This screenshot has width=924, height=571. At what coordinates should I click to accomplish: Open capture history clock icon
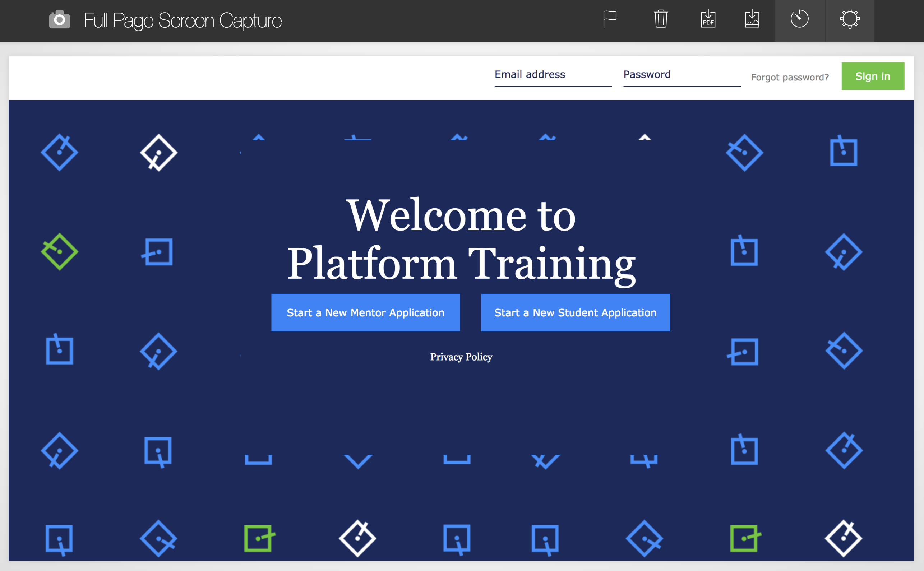[799, 19]
